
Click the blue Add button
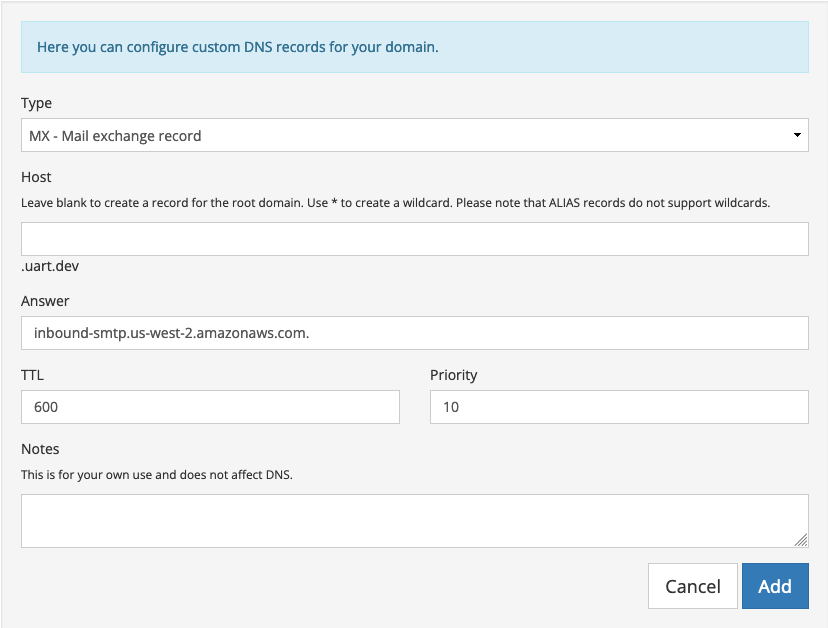click(x=775, y=587)
